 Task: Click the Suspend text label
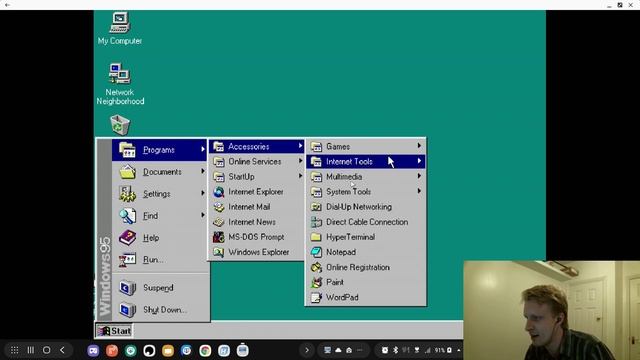tap(158, 288)
